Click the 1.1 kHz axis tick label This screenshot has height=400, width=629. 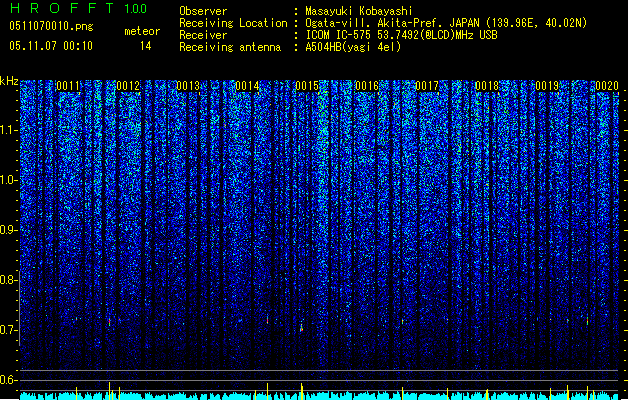coord(8,130)
